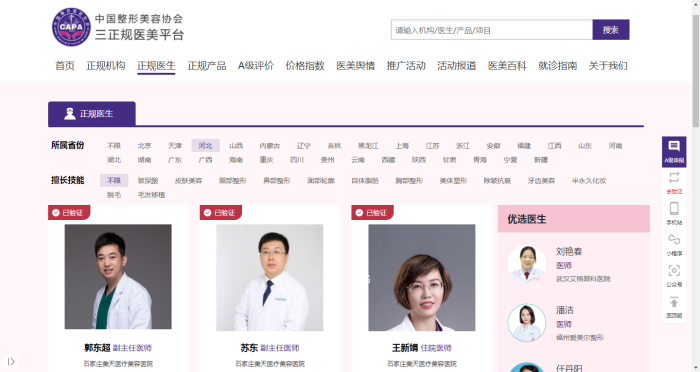Open the A级申报 chat bubble icon
The height and width of the screenshot is (372, 700).
(674, 146)
